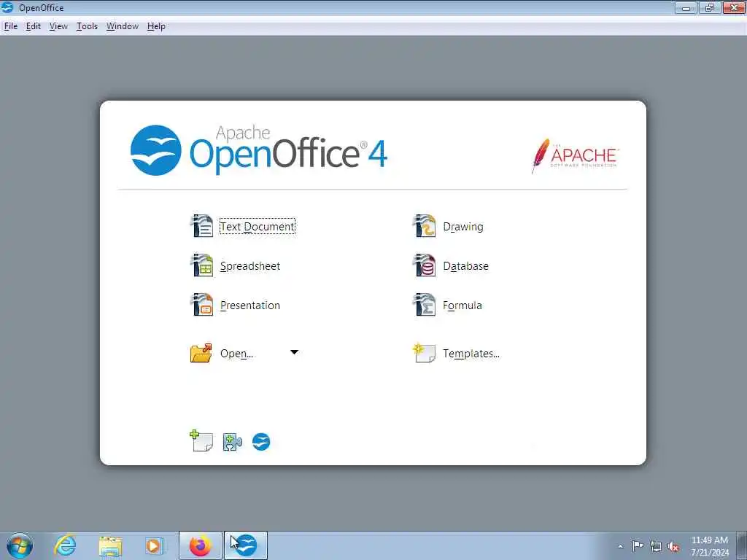Open the View menu
Viewport: 747px width, 560px height.
[x=58, y=26]
